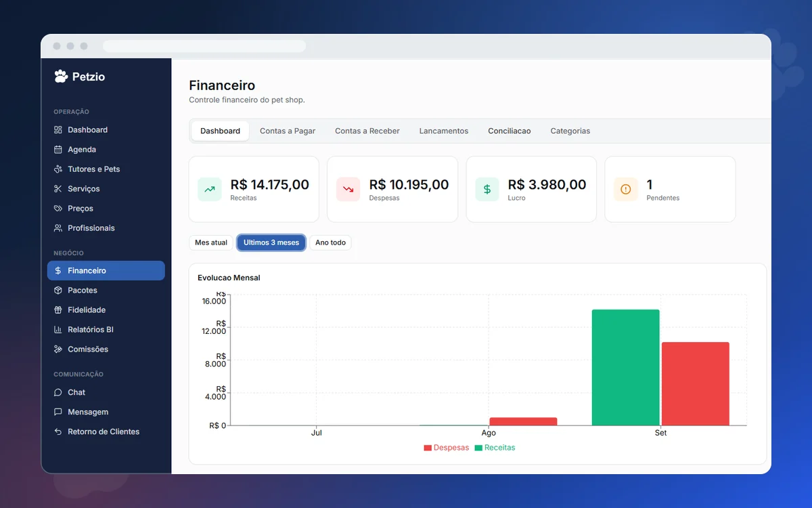
Task: Click the R$ 14.175,00 Receitas card
Action: click(254, 190)
